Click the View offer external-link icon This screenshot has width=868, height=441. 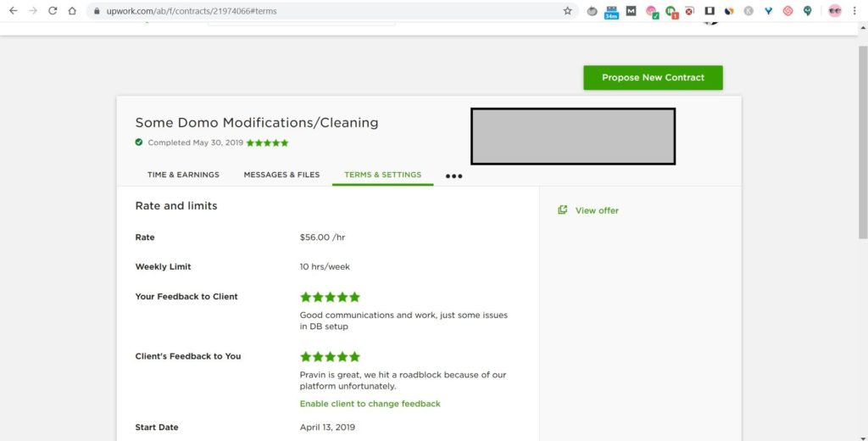(x=562, y=210)
